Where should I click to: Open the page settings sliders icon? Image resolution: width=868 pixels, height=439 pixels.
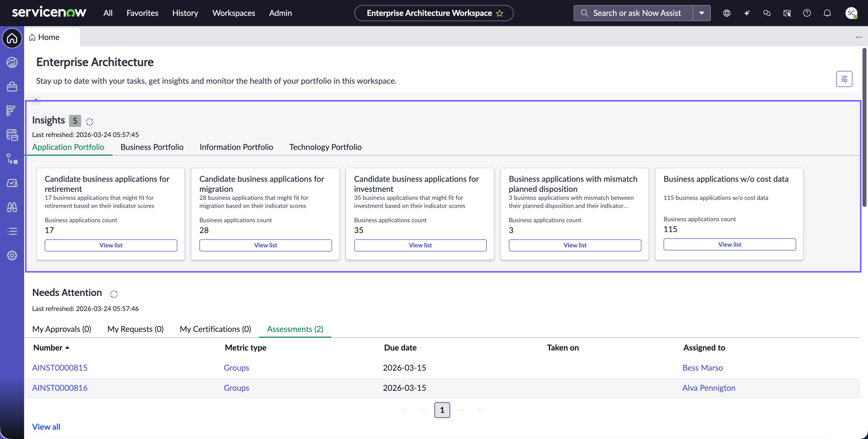[844, 79]
